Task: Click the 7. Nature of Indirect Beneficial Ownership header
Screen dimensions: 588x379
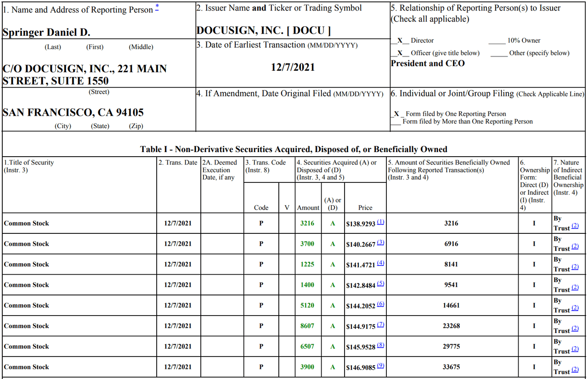Action: point(569,177)
